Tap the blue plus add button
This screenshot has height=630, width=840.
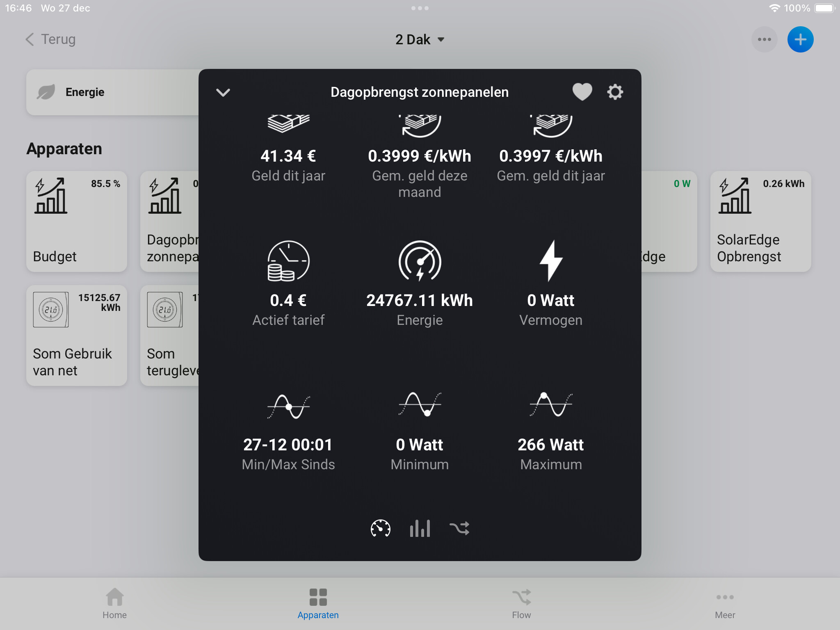coord(800,39)
